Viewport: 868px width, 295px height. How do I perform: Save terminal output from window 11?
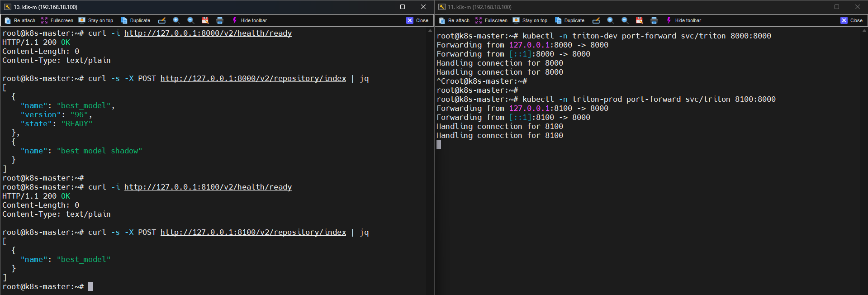(x=640, y=20)
